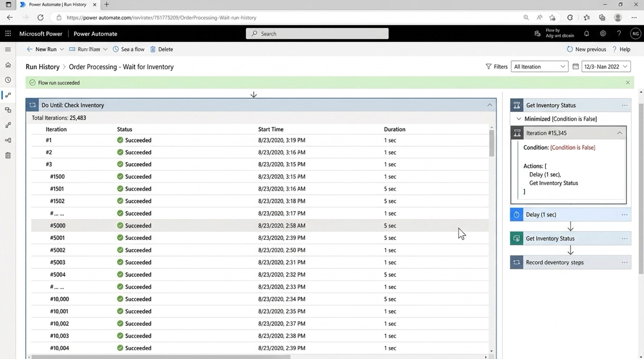The width and height of the screenshot is (644, 359).
Task: Open Get Inventory Status more options menu
Action: pos(624,105)
